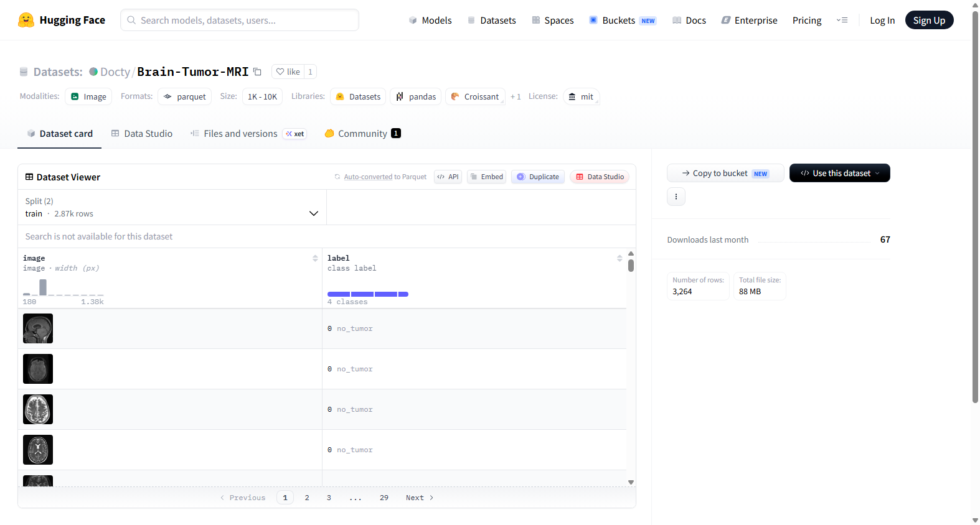Click the Sign Up button
Viewport: 980px width, 525px height.
click(929, 20)
